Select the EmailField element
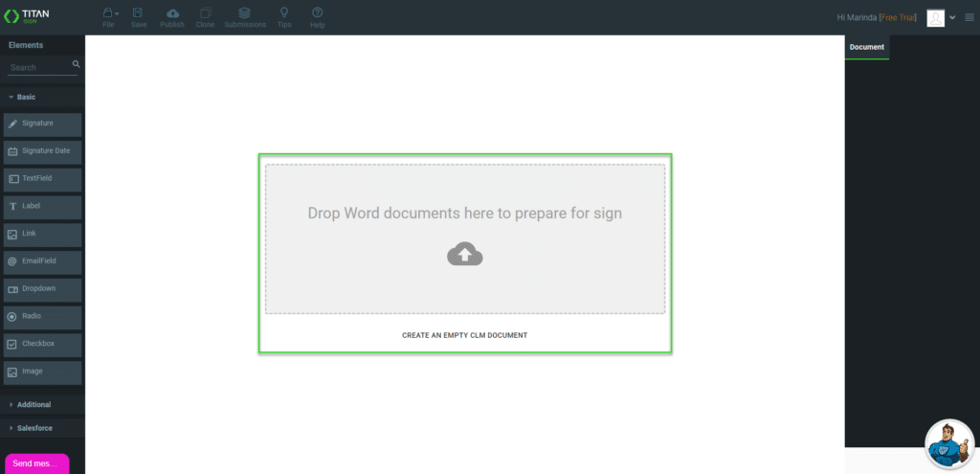The height and width of the screenshot is (474, 980). pyautogui.click(x=42, y=262)
